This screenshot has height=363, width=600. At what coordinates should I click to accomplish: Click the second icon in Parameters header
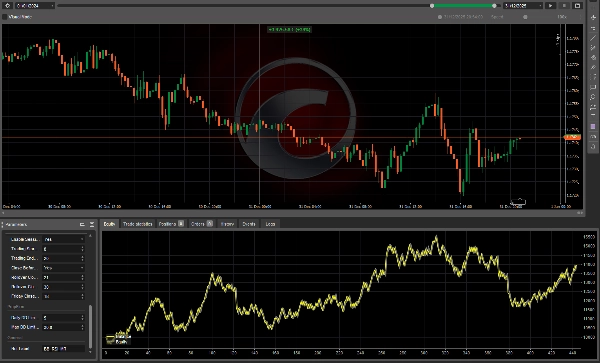pyautogui.click(x=92, y=225)
